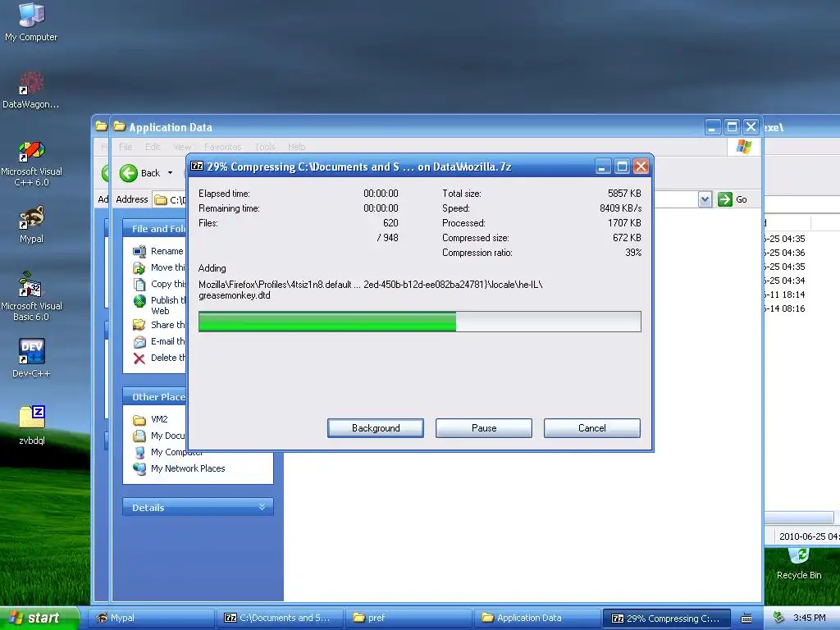Open Microsoft Visual Basic 6.0 shortcut
Image resolution: width=840 pixels, height=630 pixels.
pos(31,296)
